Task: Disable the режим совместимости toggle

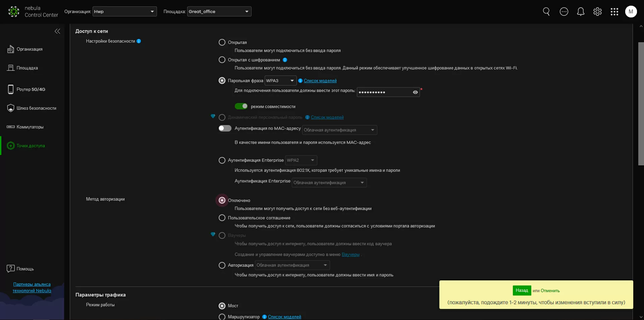Action: pyautogui.click(x=241, y=106)
